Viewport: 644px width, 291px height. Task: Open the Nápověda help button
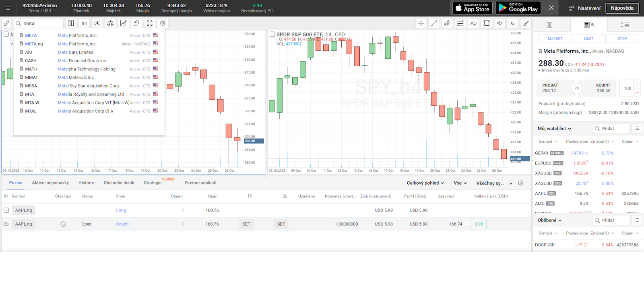(622, 8)
